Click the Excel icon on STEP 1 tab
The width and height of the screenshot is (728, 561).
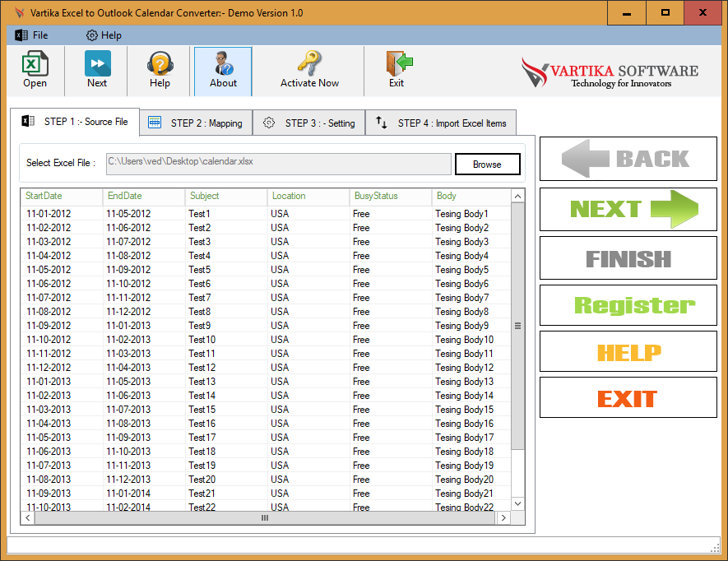(28, 121)
